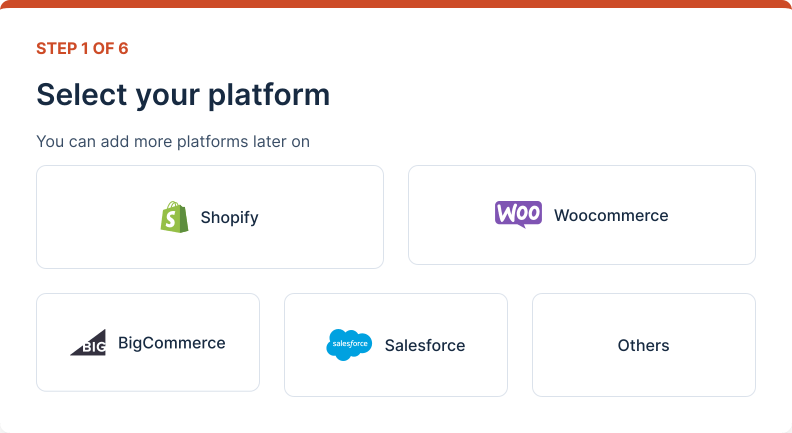This screenshot has height=433, width=792.
Task: Click the Salesforce text label
Action: pyautogui.click(x=425, y=345)
